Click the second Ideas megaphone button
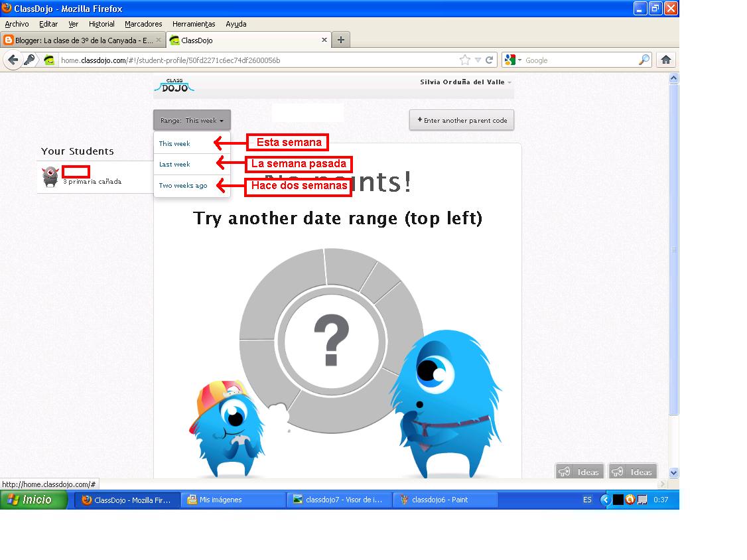This screenshot has height=560, width=747. [x=633, y=471]
